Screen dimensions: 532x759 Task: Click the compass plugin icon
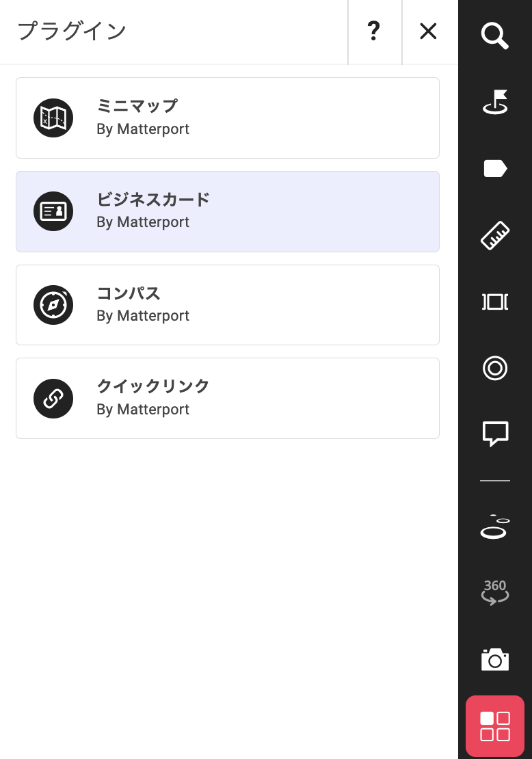(53, 305)
